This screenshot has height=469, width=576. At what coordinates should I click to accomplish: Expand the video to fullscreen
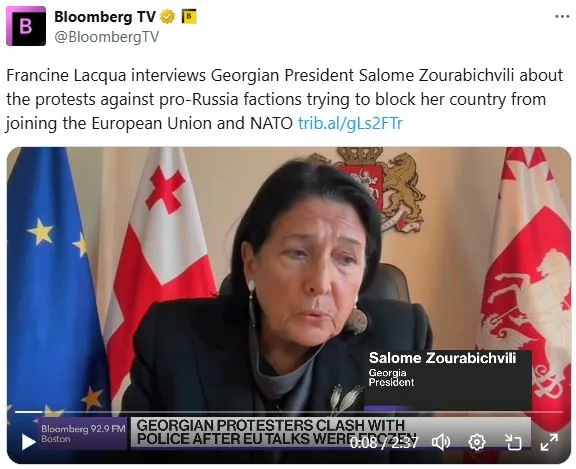[549, 442]
